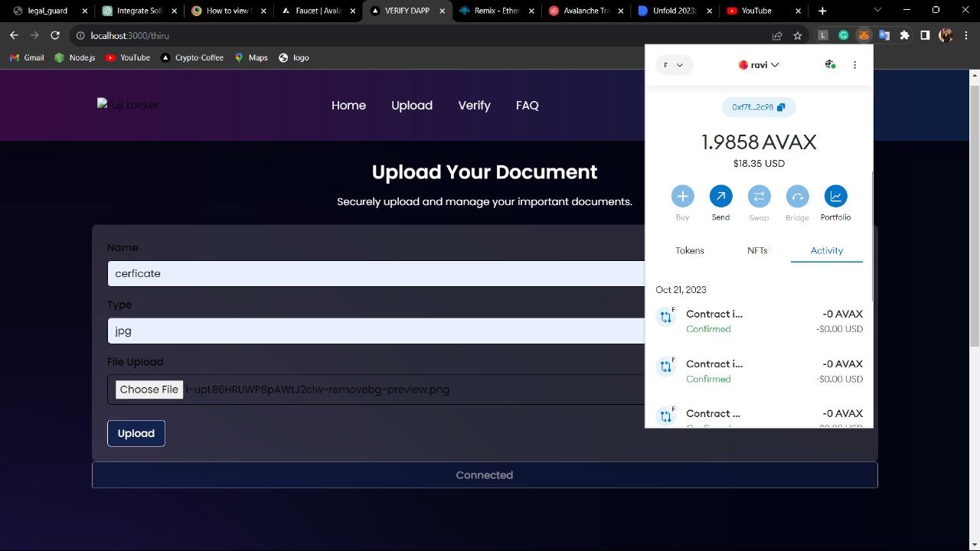Open the Upload navigation link

[x=412, y=106]
